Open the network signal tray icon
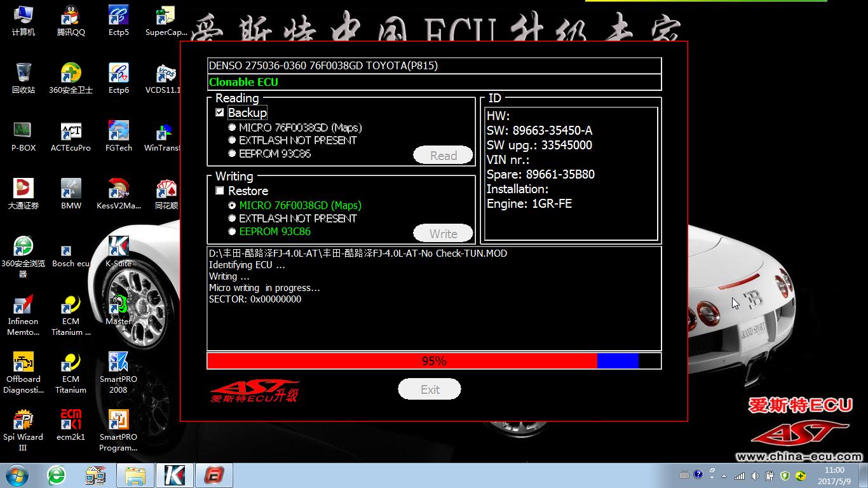The width and height of the screenshot is (868, 488). tap(740, 475)
